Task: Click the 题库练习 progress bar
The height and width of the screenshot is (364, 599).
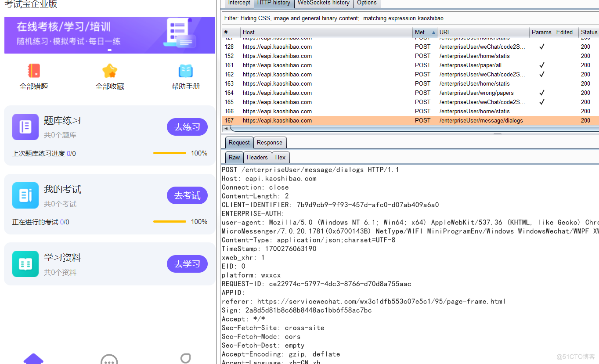Action: click(170, 153)
